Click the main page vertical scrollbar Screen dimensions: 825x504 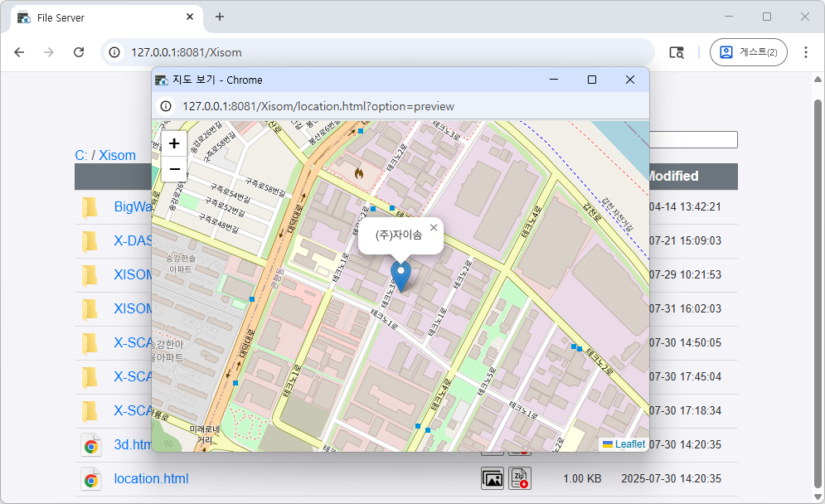818,294
